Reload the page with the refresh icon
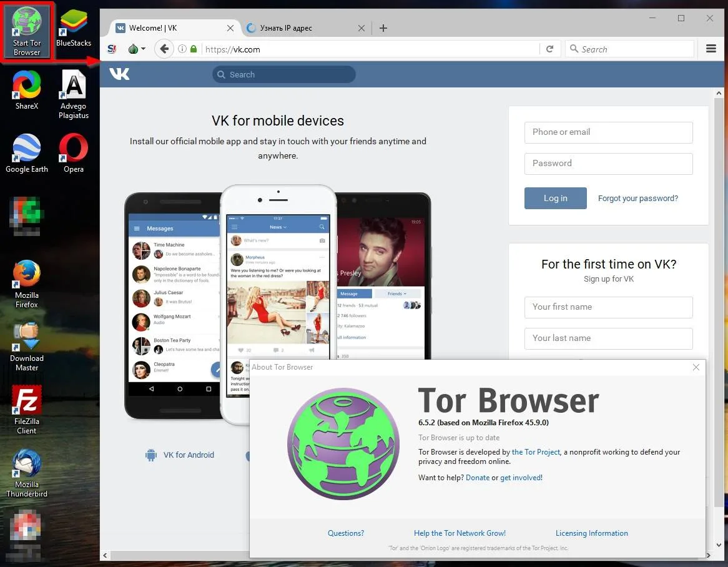728x567 pixels. tap(549, 49)
